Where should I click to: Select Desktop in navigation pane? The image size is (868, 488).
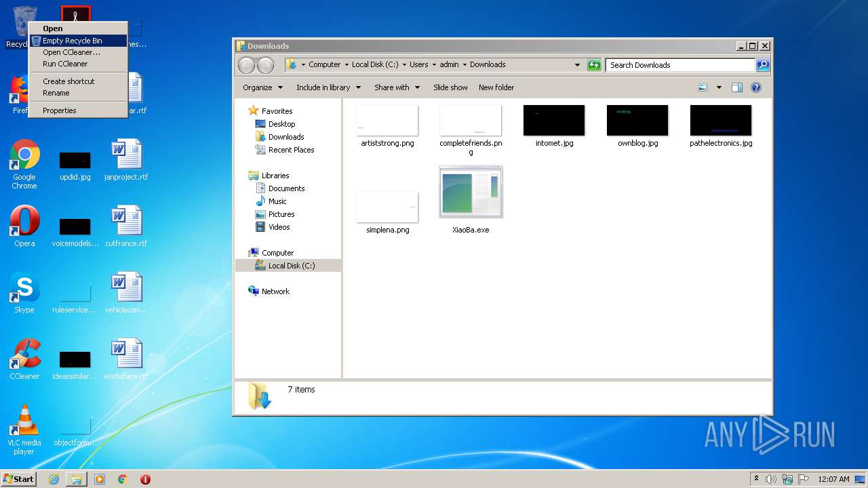[281, 124]
